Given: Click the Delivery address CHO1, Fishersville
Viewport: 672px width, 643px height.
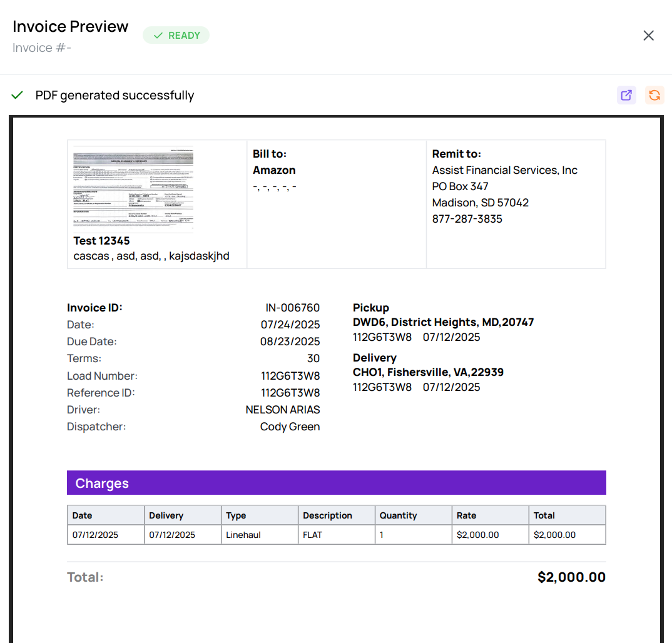Looking at the screenshot, I should coord(428,372).
